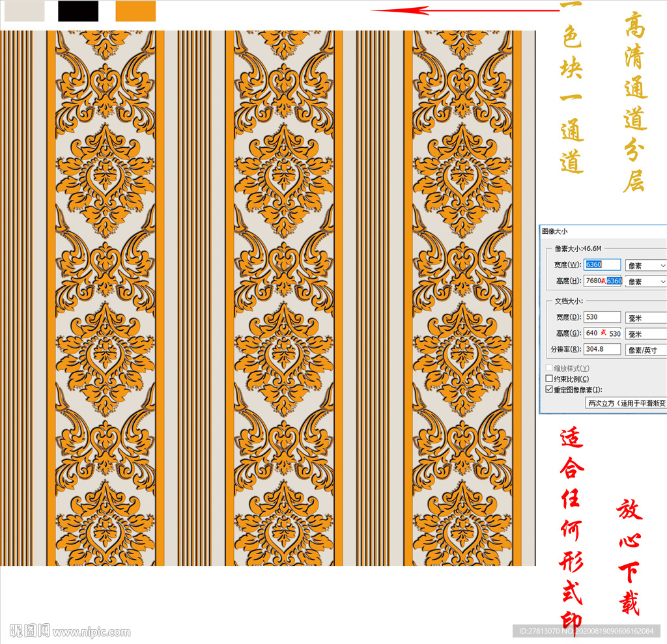The height and width of the screenshot is (644, 667).
Task: Click the document height field showing 640
Action: tap(602, 333)
